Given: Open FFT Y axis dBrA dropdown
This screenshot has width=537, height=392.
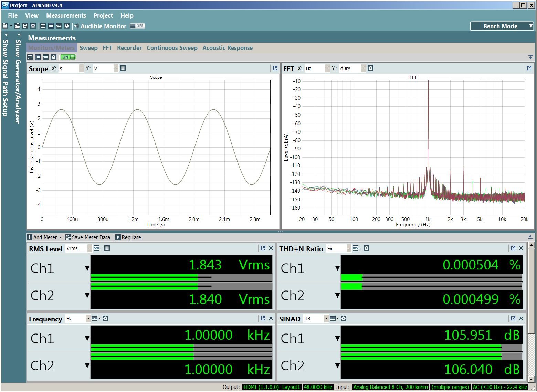Looking at the screenshot, I should (x=363, y=68).
